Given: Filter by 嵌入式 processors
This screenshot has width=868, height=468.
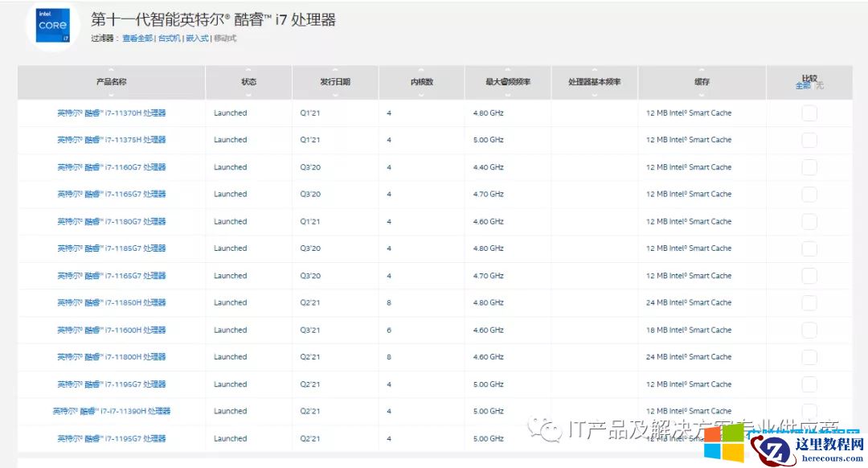Looking at the screenshot, I should 197,39.
